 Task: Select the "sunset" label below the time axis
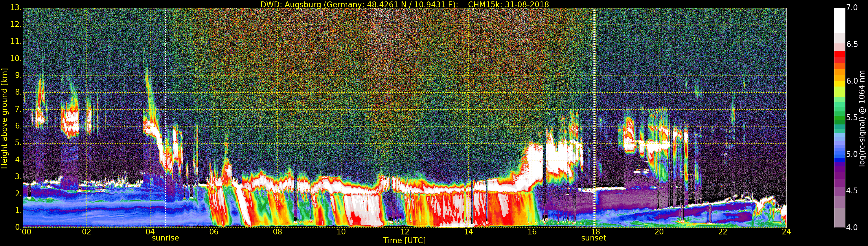coord(594,238)
